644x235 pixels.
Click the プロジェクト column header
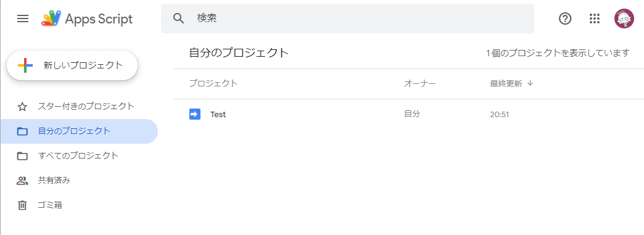tap(213, 83)
